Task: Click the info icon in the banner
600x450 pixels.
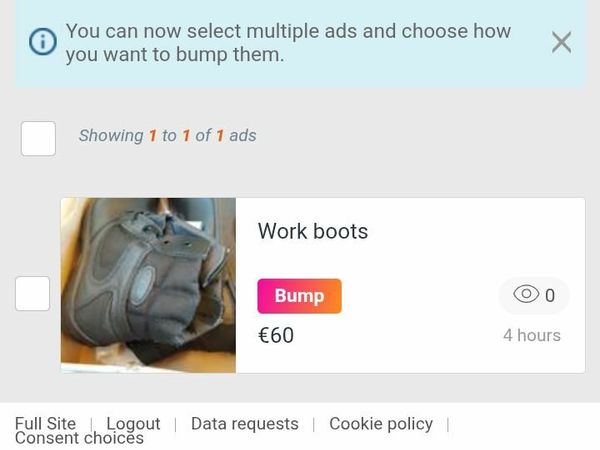Action: (x=42, y=43)
